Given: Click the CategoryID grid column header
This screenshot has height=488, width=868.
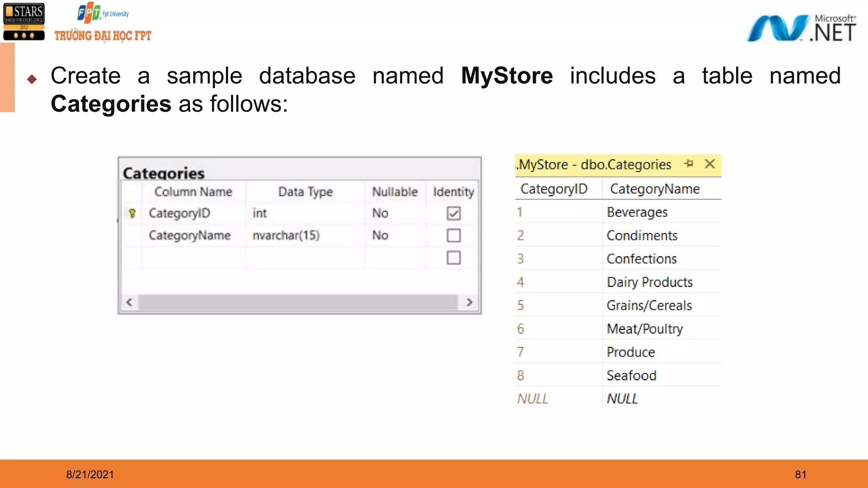Looking at the screenshot, I should point(559,189).
